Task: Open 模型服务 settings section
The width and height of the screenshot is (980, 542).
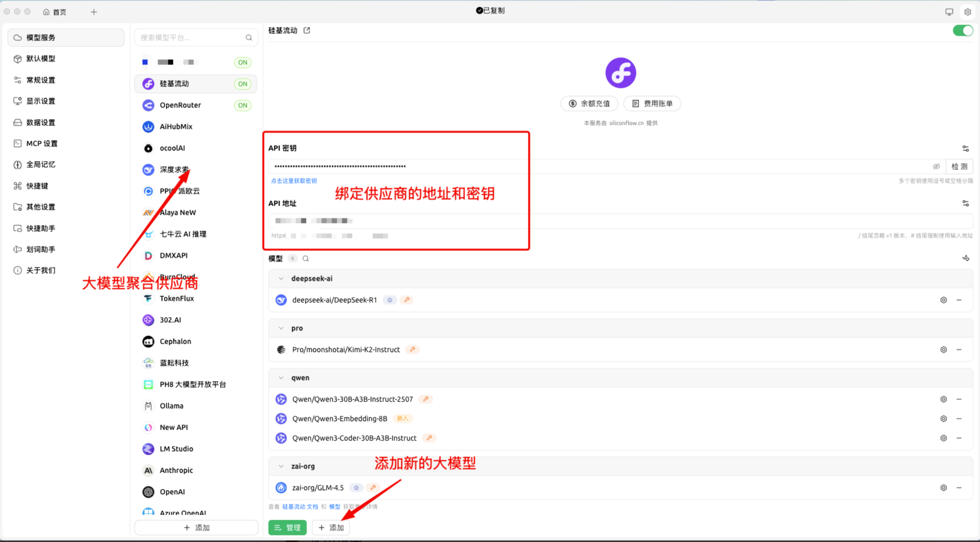Action: click(x=66, y=38)
